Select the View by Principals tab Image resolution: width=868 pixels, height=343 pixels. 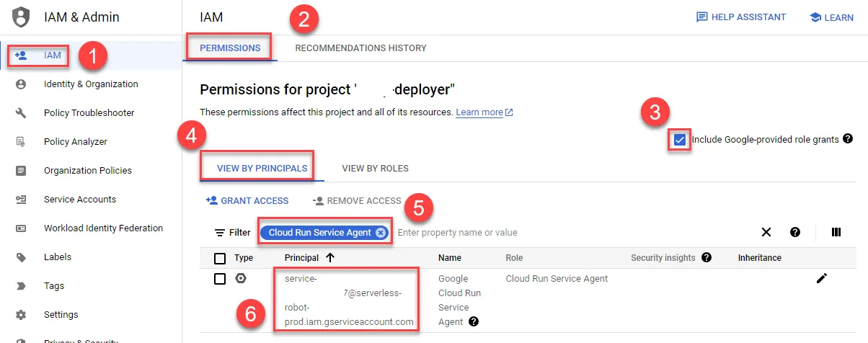262,169
